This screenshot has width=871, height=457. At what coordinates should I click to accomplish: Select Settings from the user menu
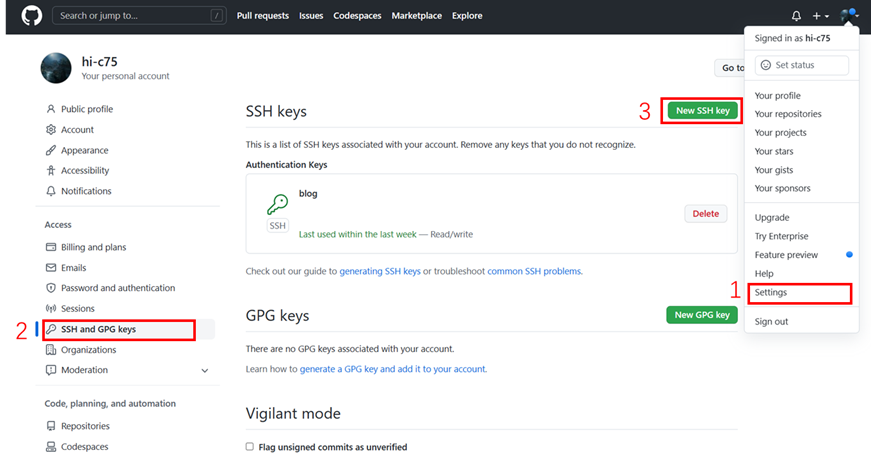pyautogui.click(x=771, y=293)
